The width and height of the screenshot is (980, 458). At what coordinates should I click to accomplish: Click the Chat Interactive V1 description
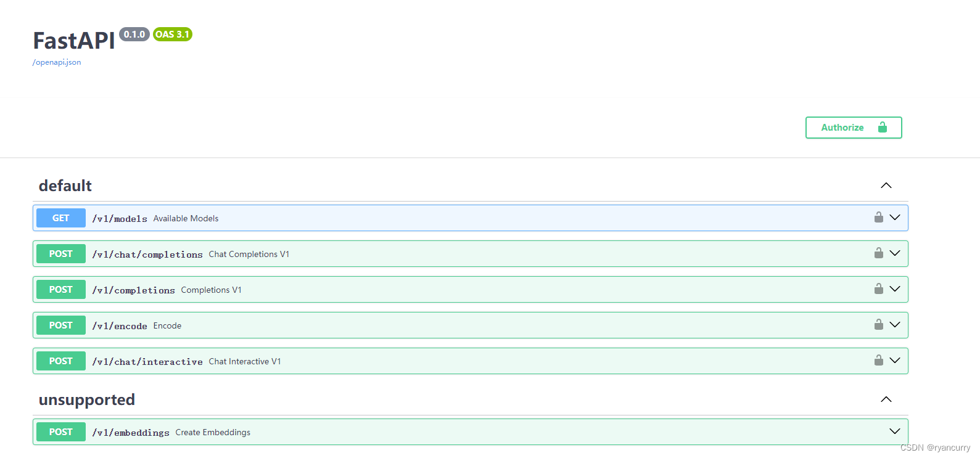tap(245, 361)
